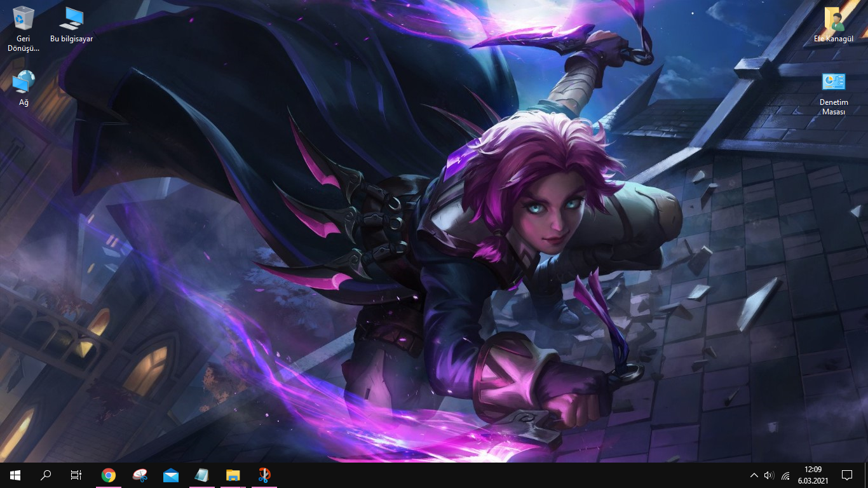Open File Explorer from the taskbar
868x488 pixels.
[233, 475]
